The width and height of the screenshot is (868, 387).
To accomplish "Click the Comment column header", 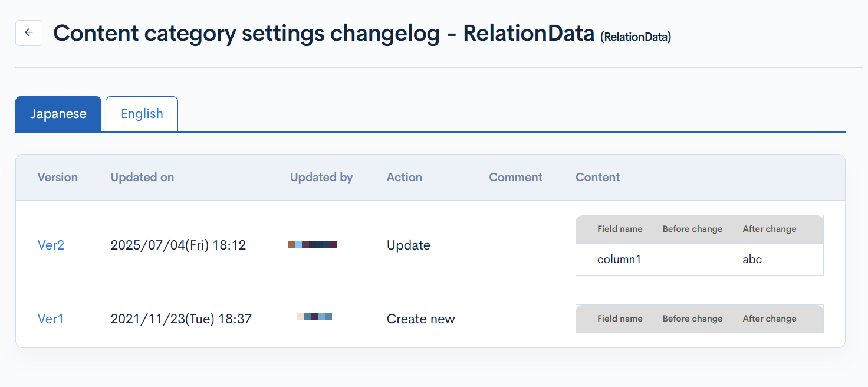I will [515, 178].
